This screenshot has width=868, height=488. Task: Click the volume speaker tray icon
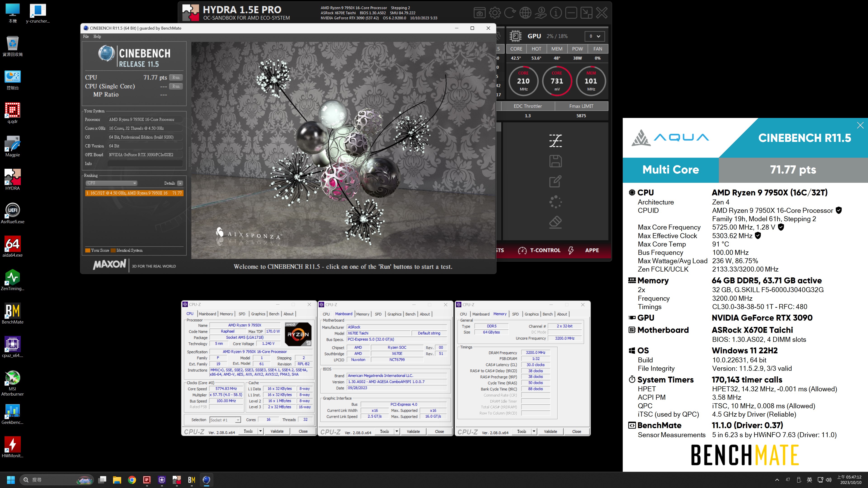[x=829, y=480]
